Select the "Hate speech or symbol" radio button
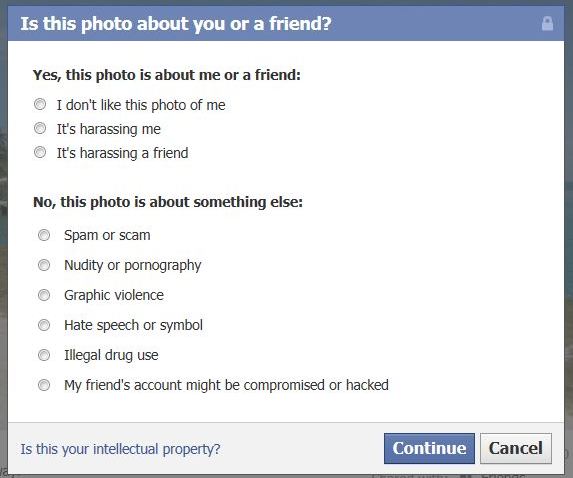This screenshot has height=478, width=573. [x=44, y=325]
